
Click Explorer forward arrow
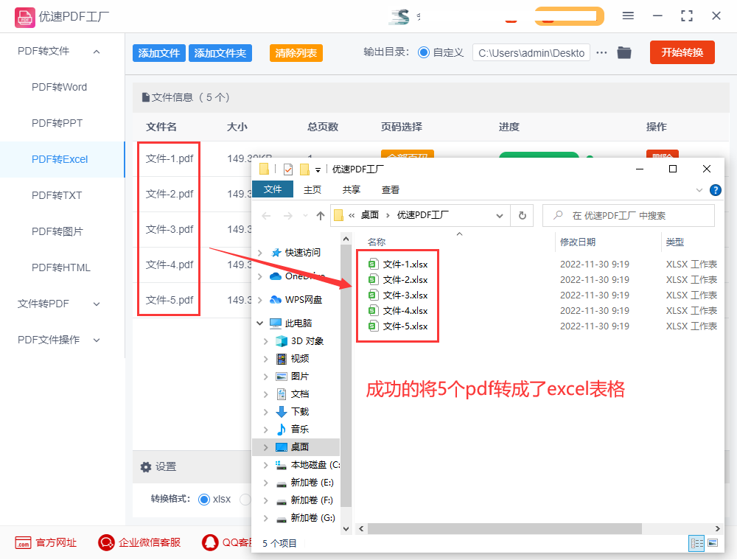click(x=287, y=216)
